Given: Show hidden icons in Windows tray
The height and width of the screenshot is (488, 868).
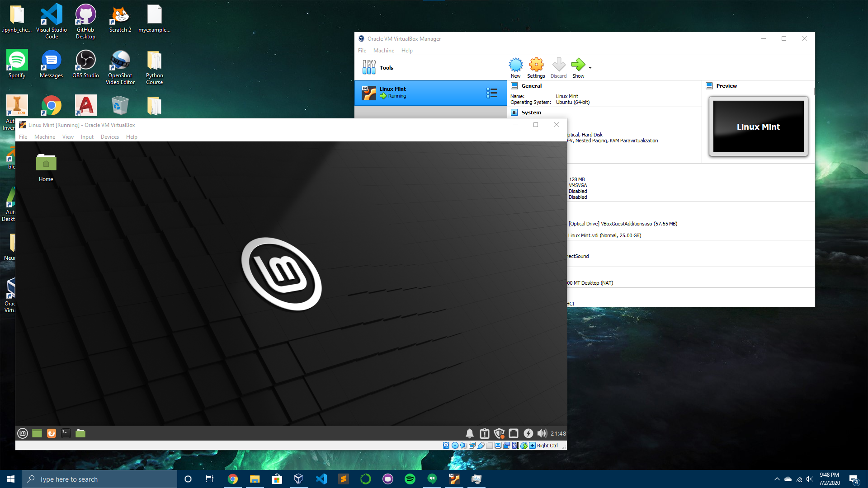Looking at the screenshot, I should [777, 479].
